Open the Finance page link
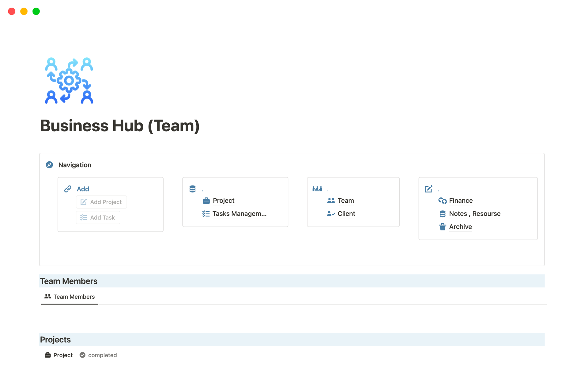The image size is (588, 368). click(461, 201)
